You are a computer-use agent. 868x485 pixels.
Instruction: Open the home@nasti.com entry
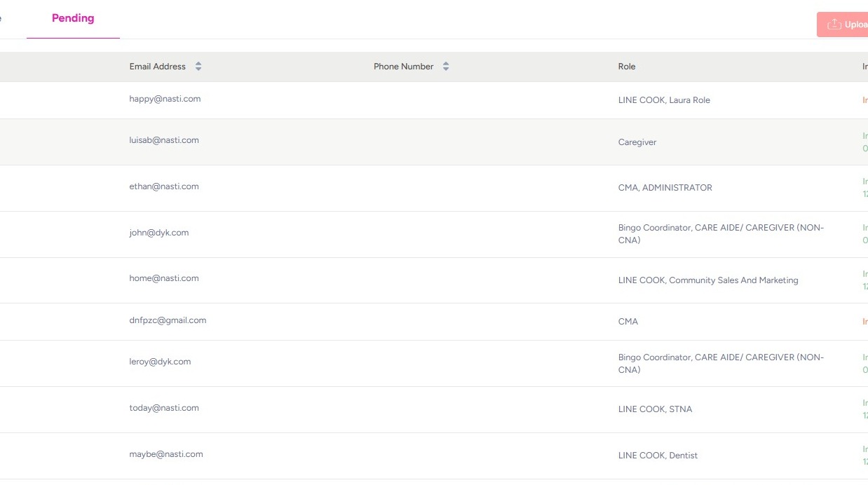point(164,278)
